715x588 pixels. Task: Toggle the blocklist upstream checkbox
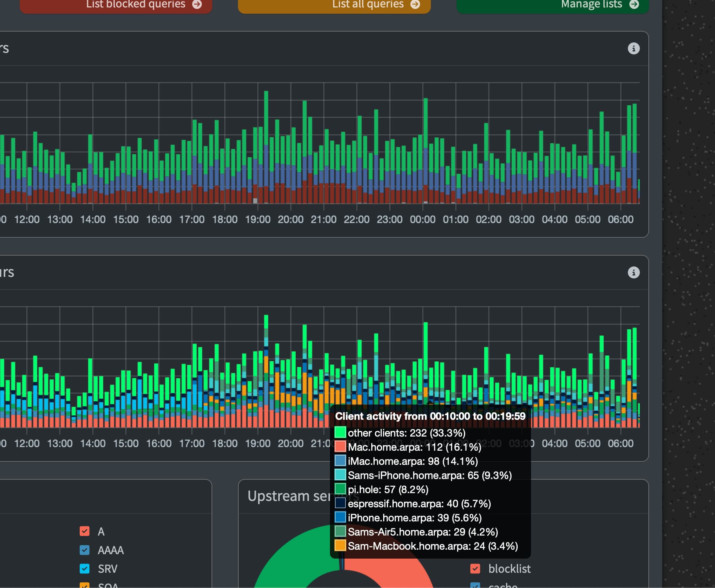coord(475,569)
